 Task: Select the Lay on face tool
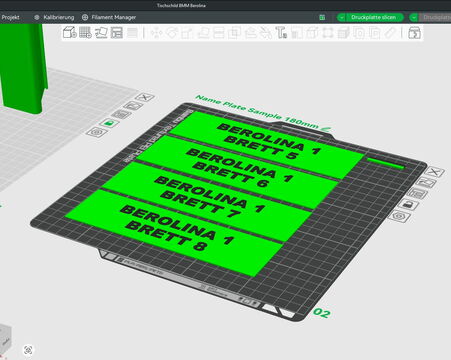point(203,33)
